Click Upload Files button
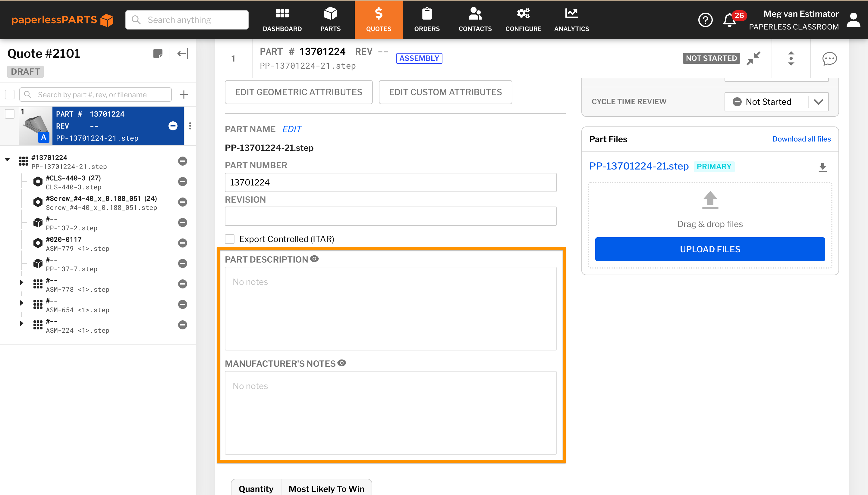 [x=710, y=249]
